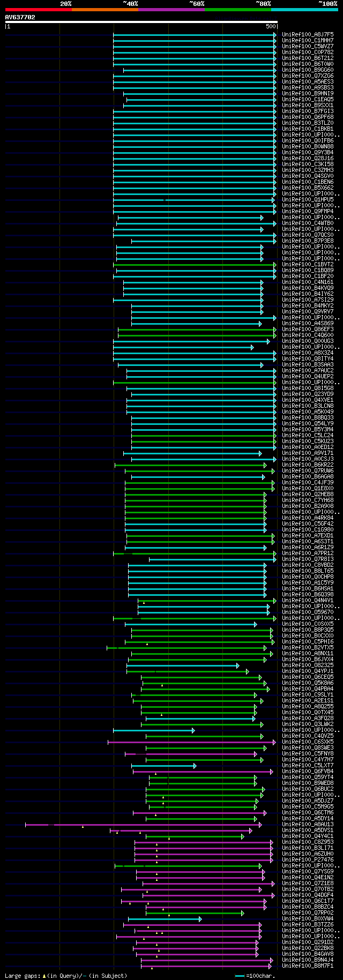The height and width of the screenshot is (980, 343).
Task: Select the UniRef100_Q4SGV0 label
Action: [308, 176]
